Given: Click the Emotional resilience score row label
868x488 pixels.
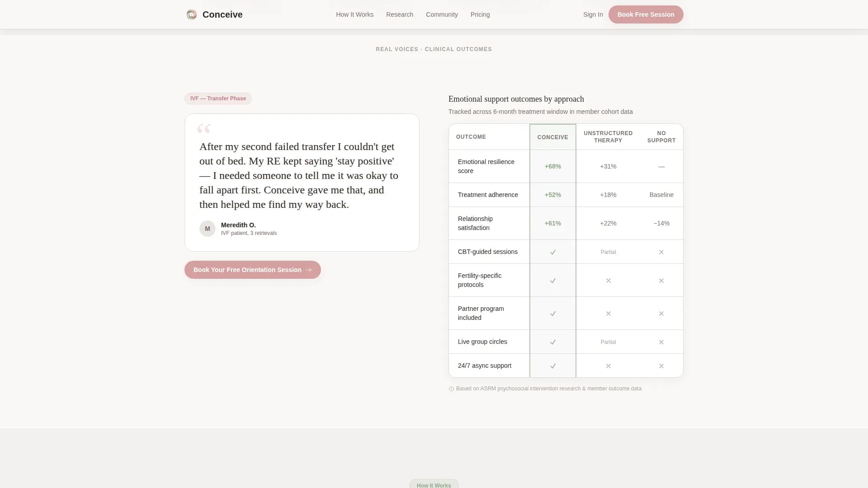Looking at the screenshot, I should 486,166.
